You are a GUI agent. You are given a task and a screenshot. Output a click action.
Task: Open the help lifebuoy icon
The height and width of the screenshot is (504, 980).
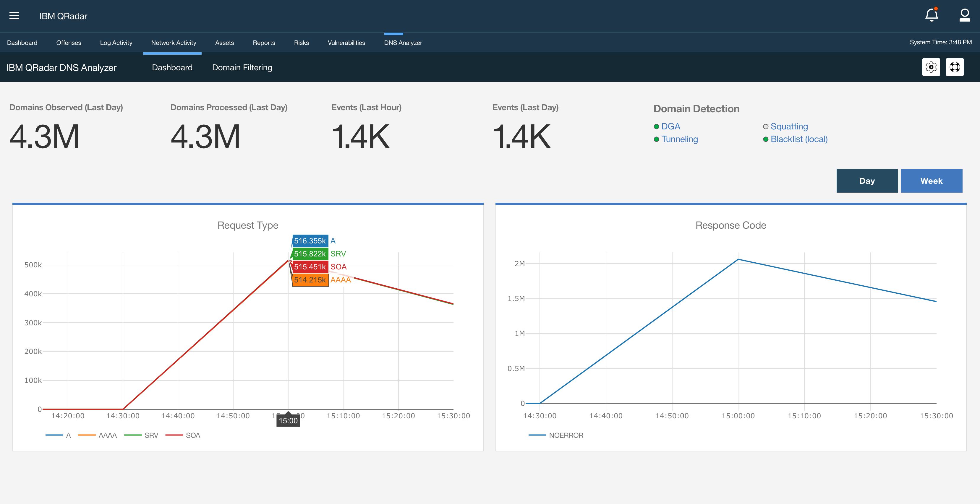(955, 67)
